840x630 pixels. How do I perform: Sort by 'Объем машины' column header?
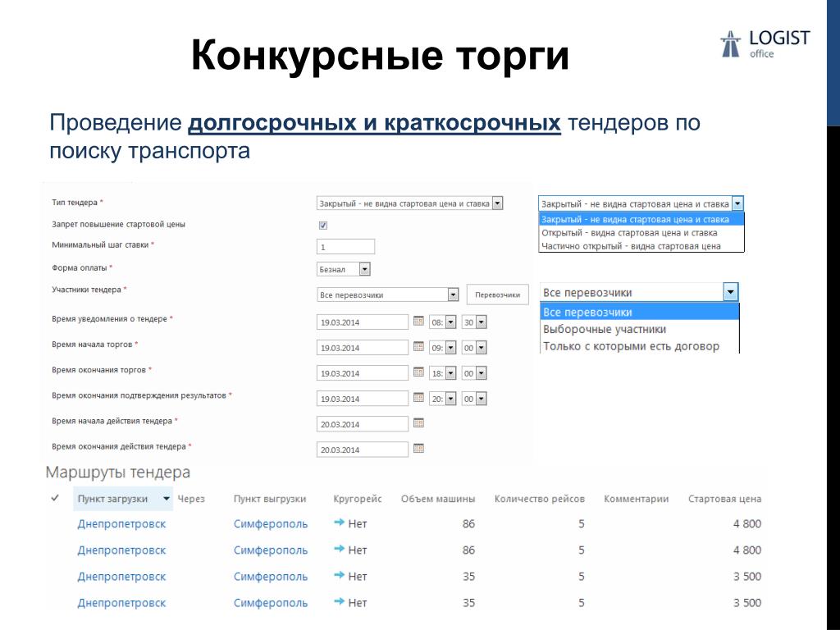tap(438, 499)
